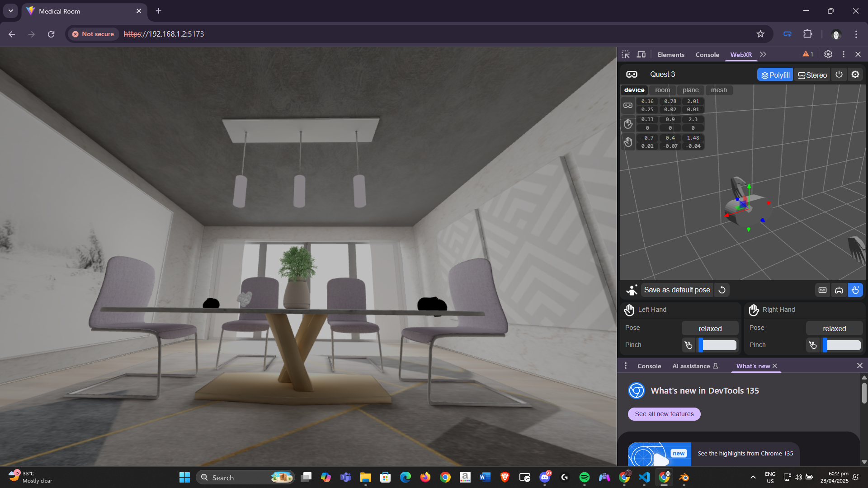Toggle the Left Hand pinch button
This screenshot has height=488, width=868.
689,345
